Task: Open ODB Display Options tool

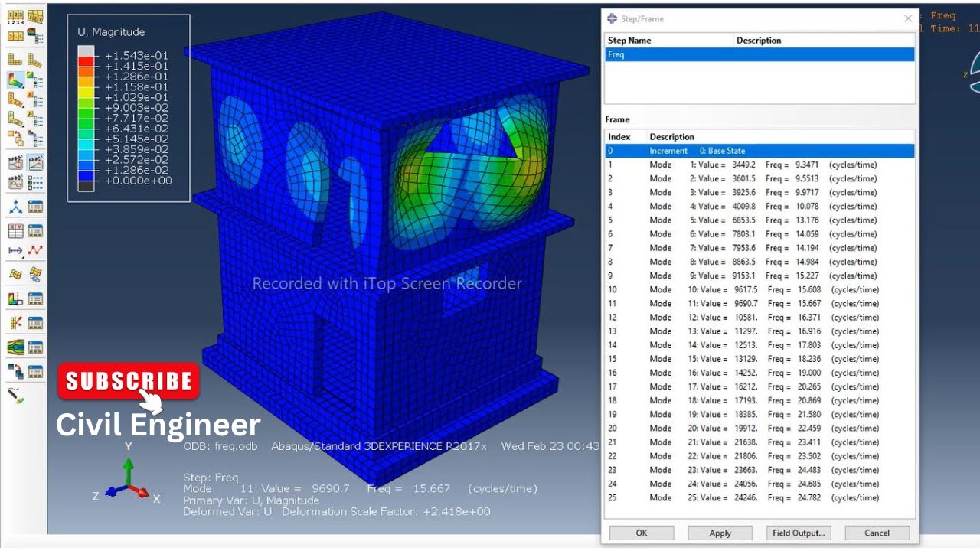Action: click(x=15, y=35)
